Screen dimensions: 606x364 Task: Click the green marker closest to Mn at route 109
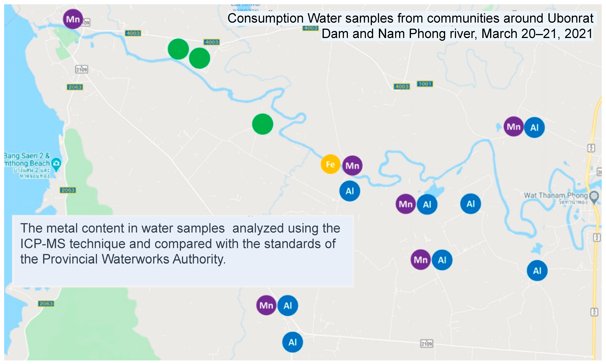pyautogui.click(x=178, y=49)
